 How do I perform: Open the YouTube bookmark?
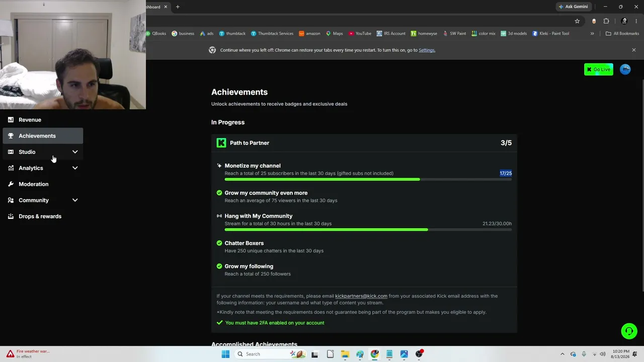360,34
